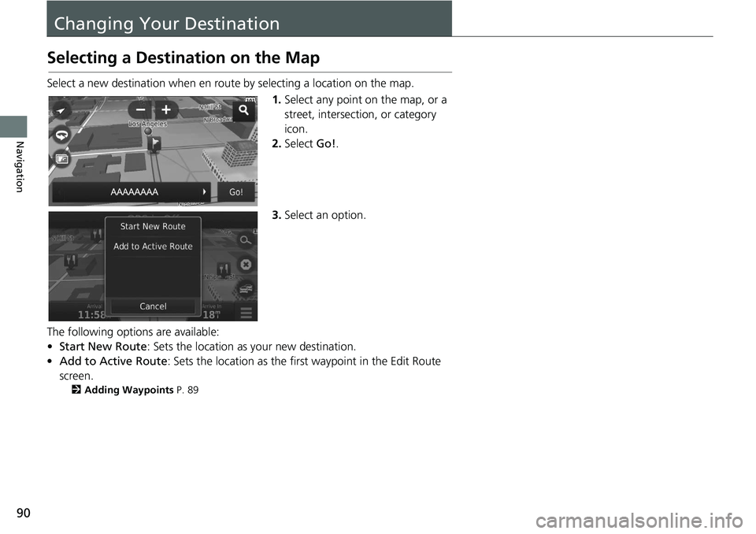Viewport: 756px width, 534px height.
Task: Click the map layers icon on first map
Action: [61, 159]
